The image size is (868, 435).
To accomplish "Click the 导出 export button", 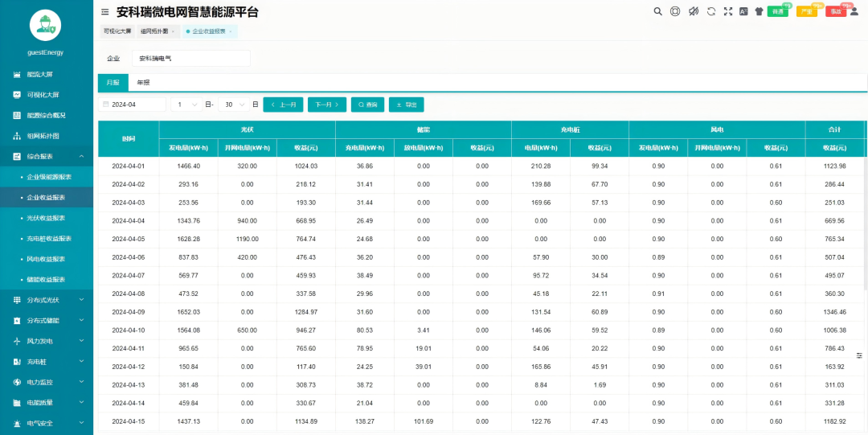I will [406, 105].
